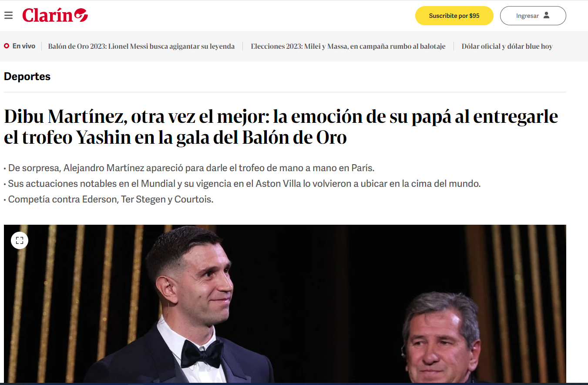
Task: Click the Suscribite por $95 button
Action: click(454, 16)
